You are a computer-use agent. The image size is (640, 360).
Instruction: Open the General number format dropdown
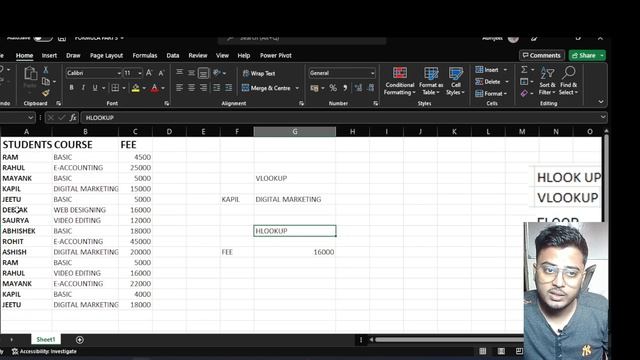click(372, 73)
